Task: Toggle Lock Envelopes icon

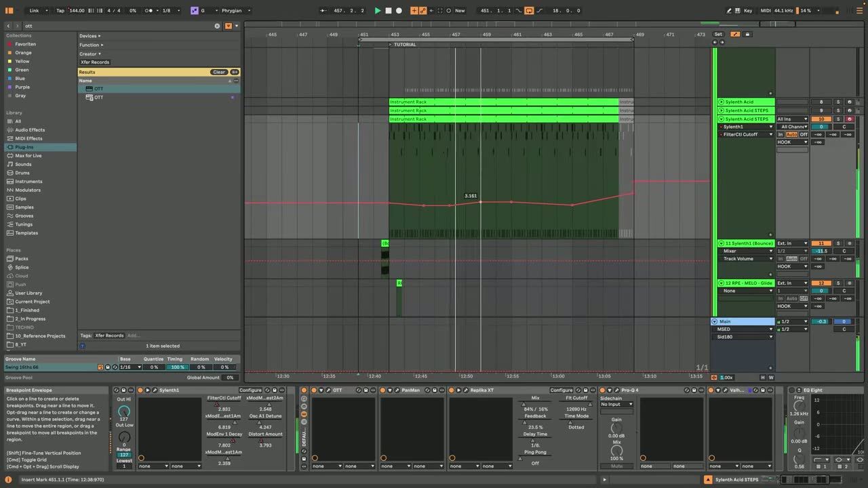Action: pyautogui.click(x=747, y=34)
